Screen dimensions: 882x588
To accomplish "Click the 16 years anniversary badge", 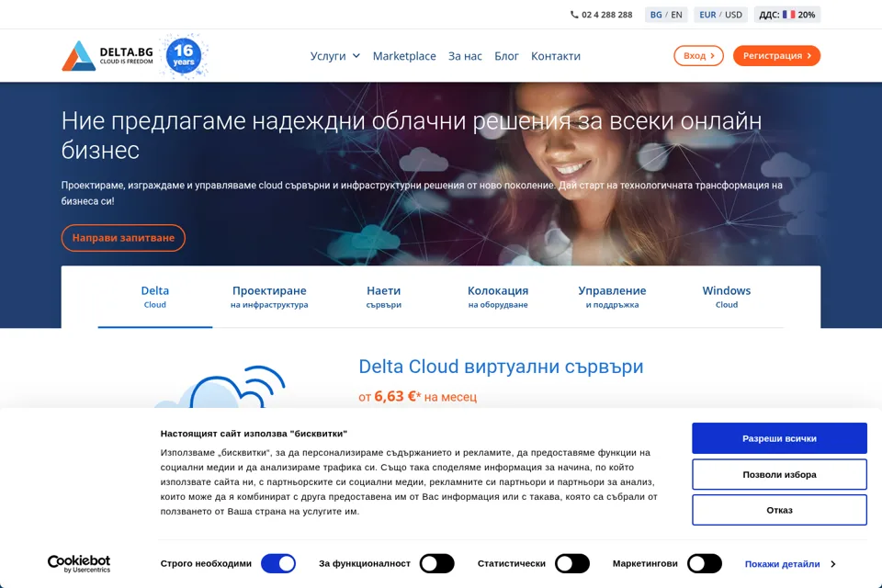I will (x=184, y=56).
